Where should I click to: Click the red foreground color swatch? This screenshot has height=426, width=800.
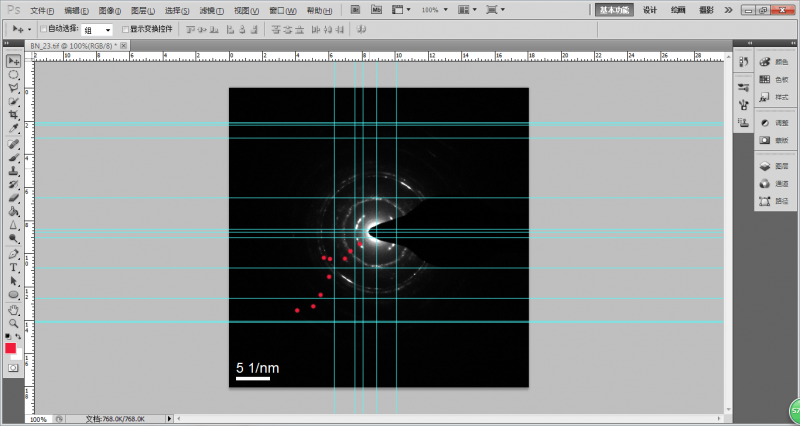pyautogui.click(x=11, y=348)
